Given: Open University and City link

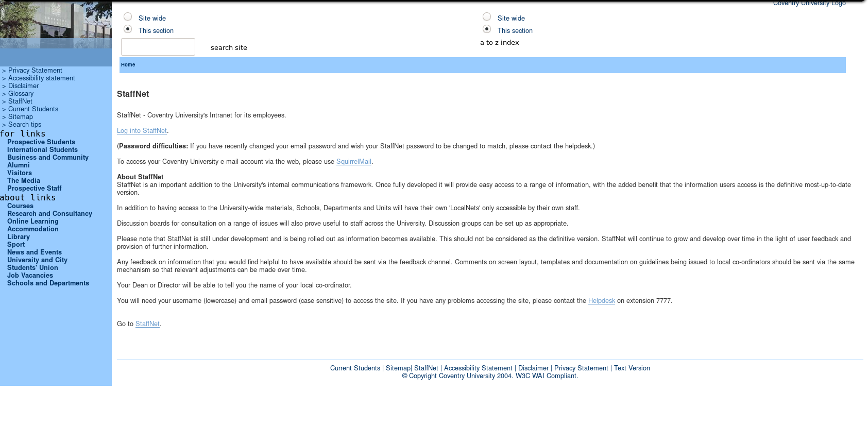Looking at the screenshot, I should [x=37, y=260].
